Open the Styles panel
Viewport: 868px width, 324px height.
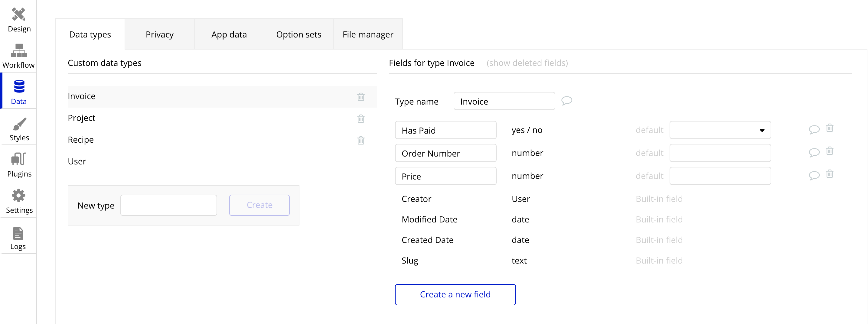pyautogui.click(x=18, y=128)
